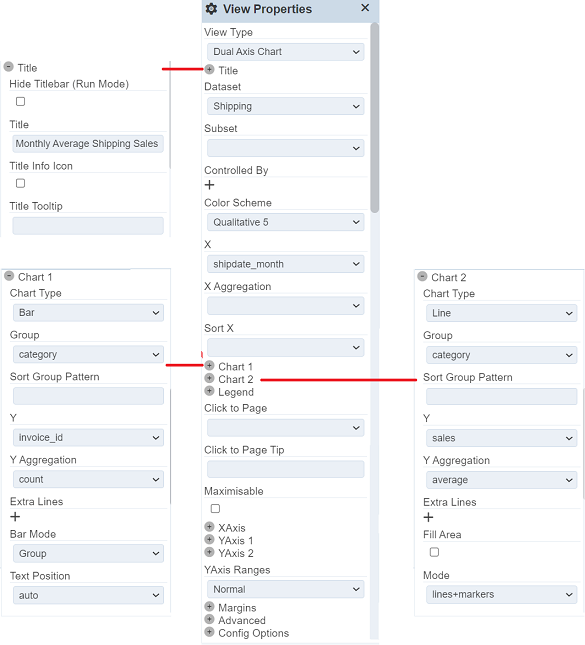
Task: Add Extra Lines in the Chart 1 panel
Action: coord(15,517)
